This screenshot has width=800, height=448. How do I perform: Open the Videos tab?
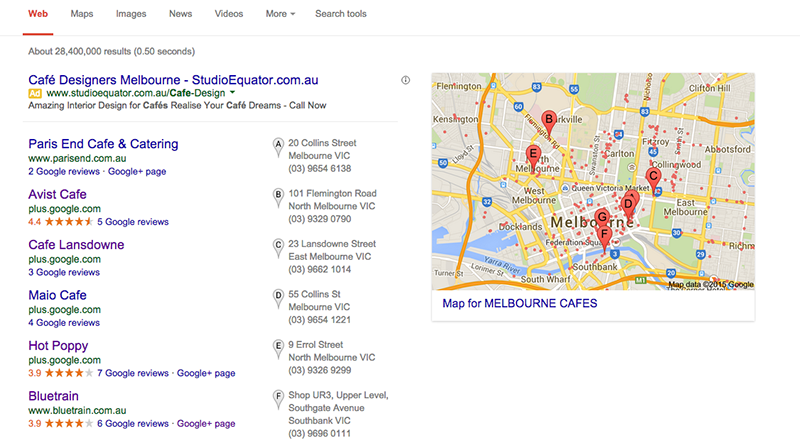(229, 14)
